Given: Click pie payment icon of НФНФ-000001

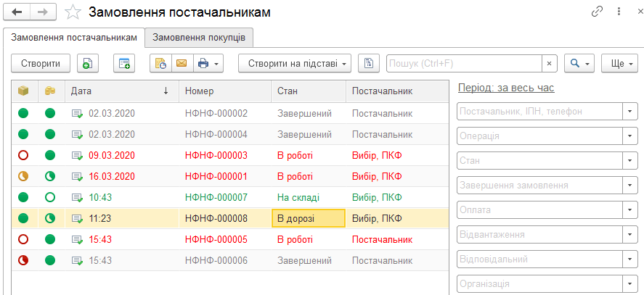Looking at the screenshot, I should point(50,176).
